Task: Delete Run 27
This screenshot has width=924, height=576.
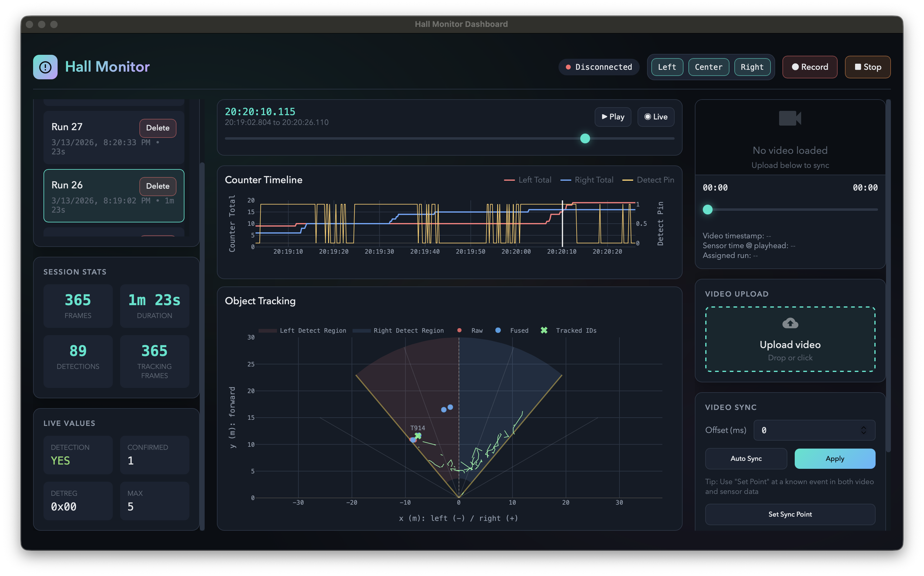Action: (x=158, y=128)
